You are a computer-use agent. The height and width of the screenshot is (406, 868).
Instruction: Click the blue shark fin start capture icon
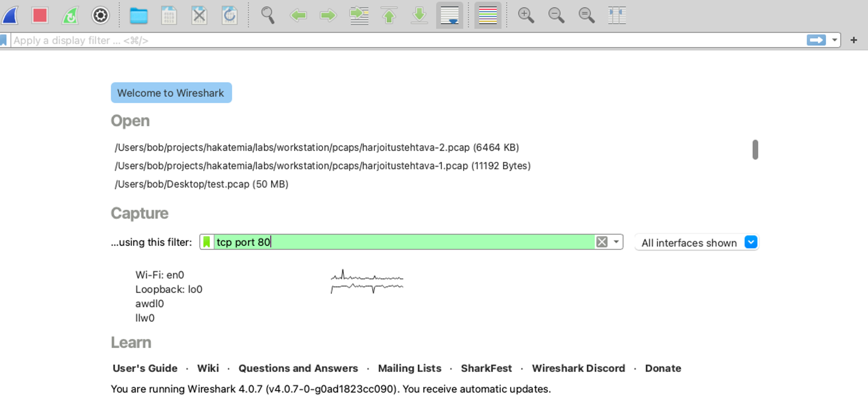pyautogui.click(x=10, y=15)
